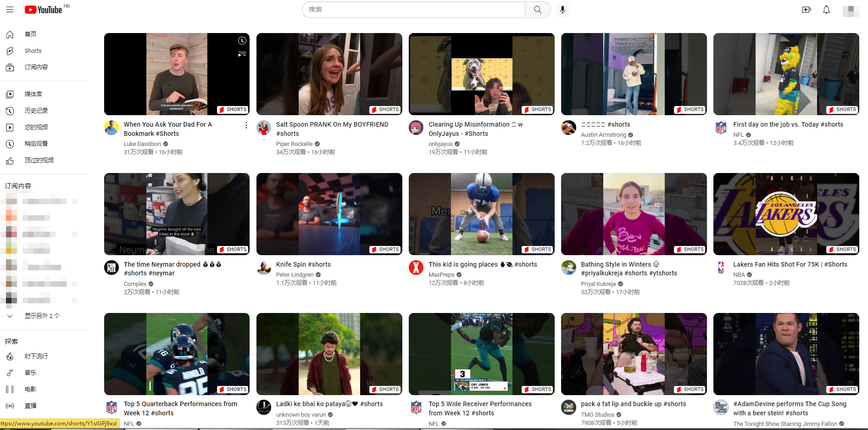The width and height of the screenshot is (868, 430).
Task: Save the first Short to Watch Later (clock icon)
Action: (242, 40)
